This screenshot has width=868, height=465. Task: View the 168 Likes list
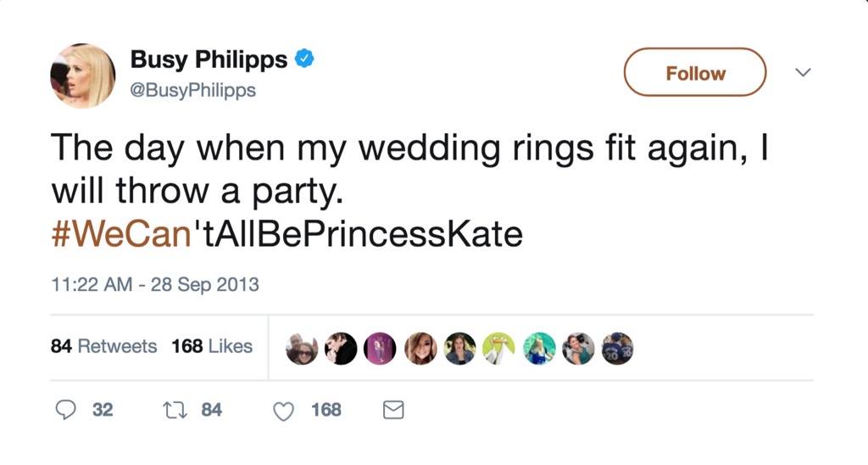(212, 346)
